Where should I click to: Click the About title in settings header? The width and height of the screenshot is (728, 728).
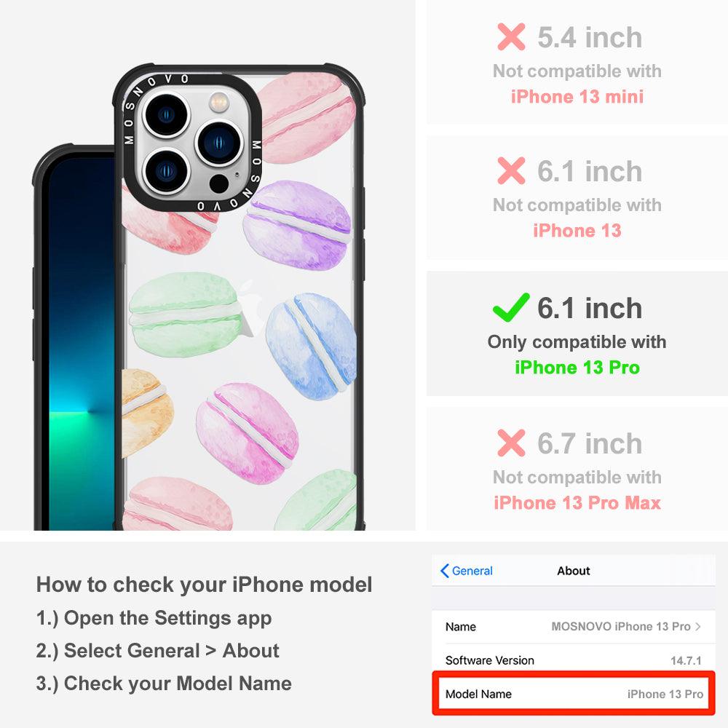(574, 571)
